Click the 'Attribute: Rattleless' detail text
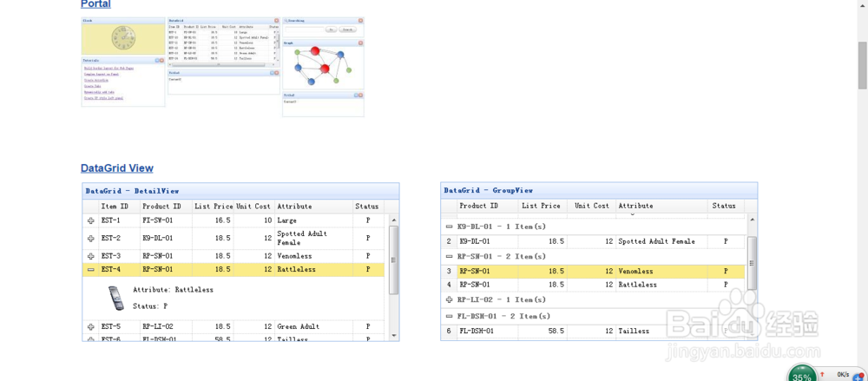This screenshot has height=381, width=868. pyautogui.click(x=173, y=290)
